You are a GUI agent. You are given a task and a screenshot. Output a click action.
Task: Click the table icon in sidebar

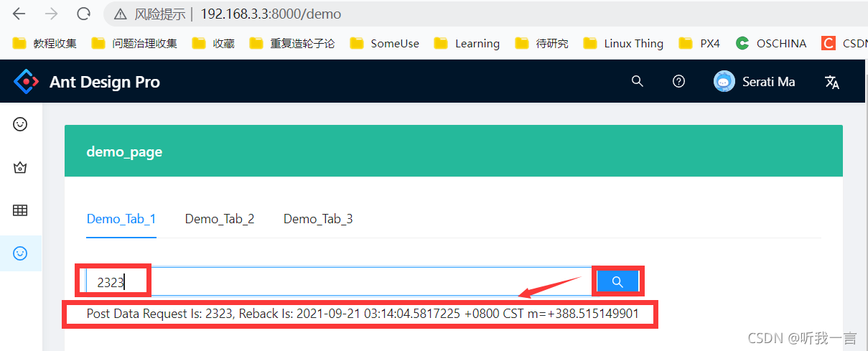[21, 210]
